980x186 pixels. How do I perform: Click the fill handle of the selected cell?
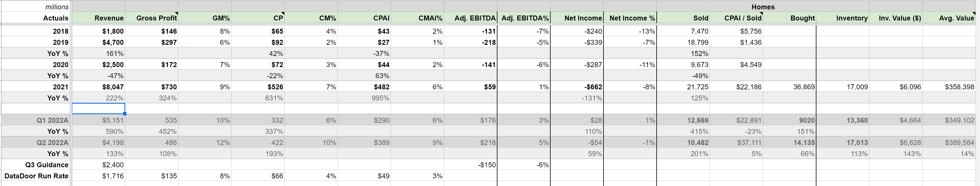pos(125,114)
